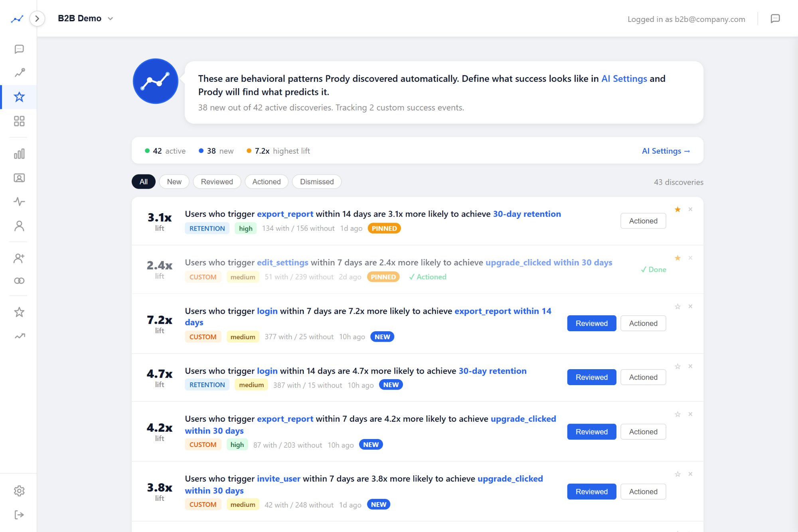This screenshot has height=532, width=798.
Task: Select the bar chart analytics icon
Action: tap(19, 153)
